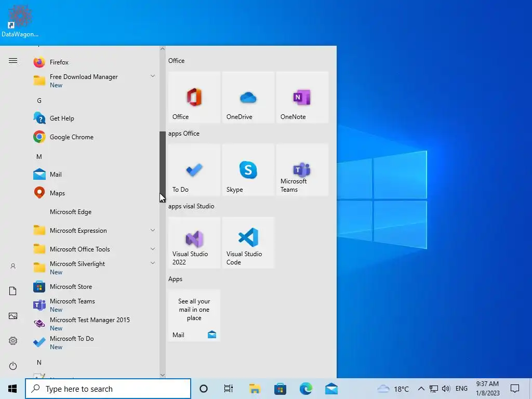
Task: Click app list scrollbar down arrow
Action: (x=163, y=375)
